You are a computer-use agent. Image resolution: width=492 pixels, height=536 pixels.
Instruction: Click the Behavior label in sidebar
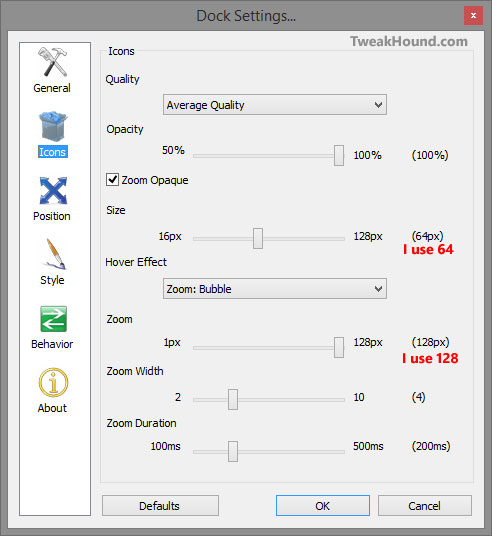(52, 344)
